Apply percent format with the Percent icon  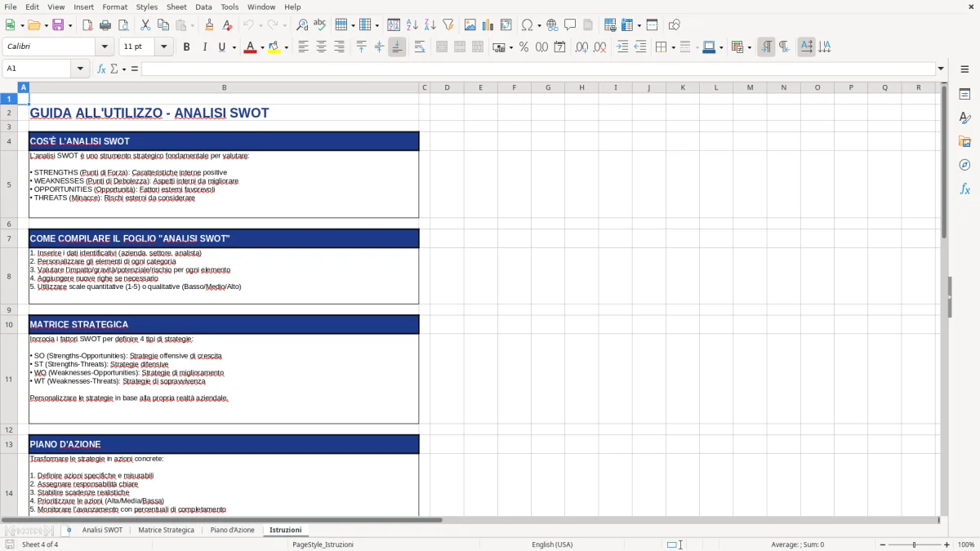[x=523, y=47]
